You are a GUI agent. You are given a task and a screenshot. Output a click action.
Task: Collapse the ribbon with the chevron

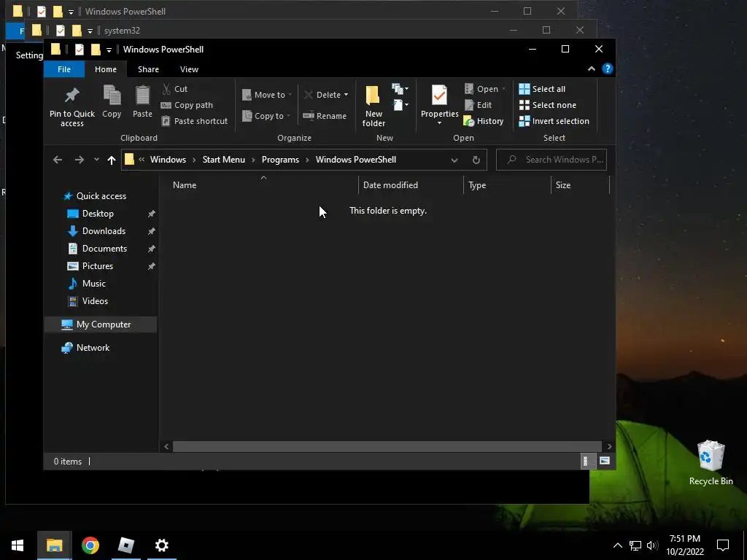coord(591,69)
